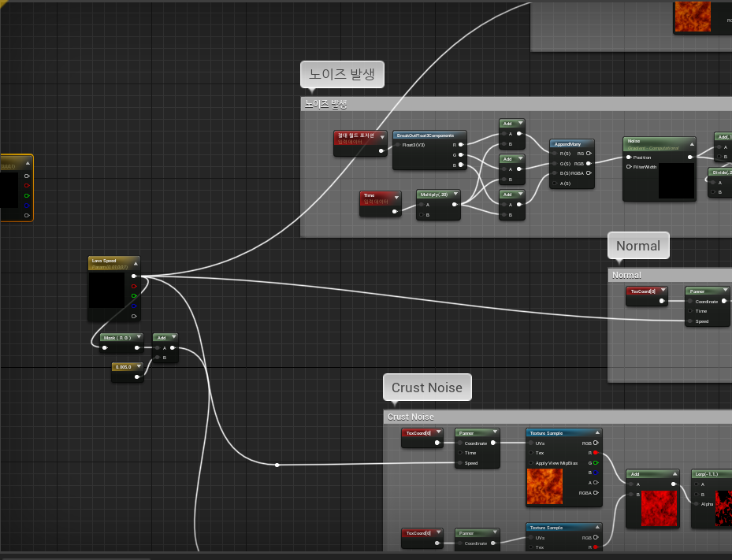
Task: Click the 노이즈 발생 comment bubble label
Action: pos(342,74)
